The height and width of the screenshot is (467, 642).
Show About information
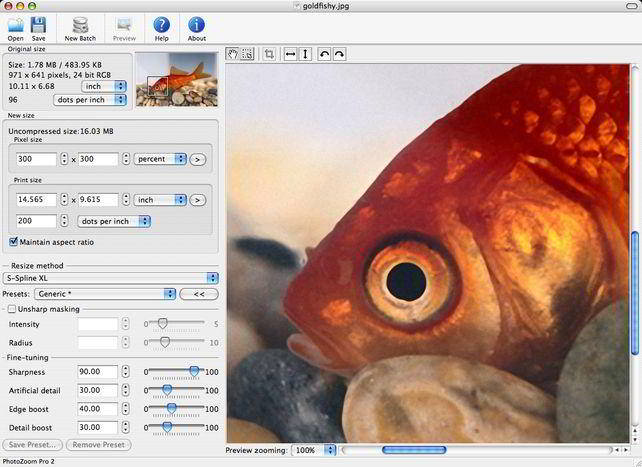point(197,25)
